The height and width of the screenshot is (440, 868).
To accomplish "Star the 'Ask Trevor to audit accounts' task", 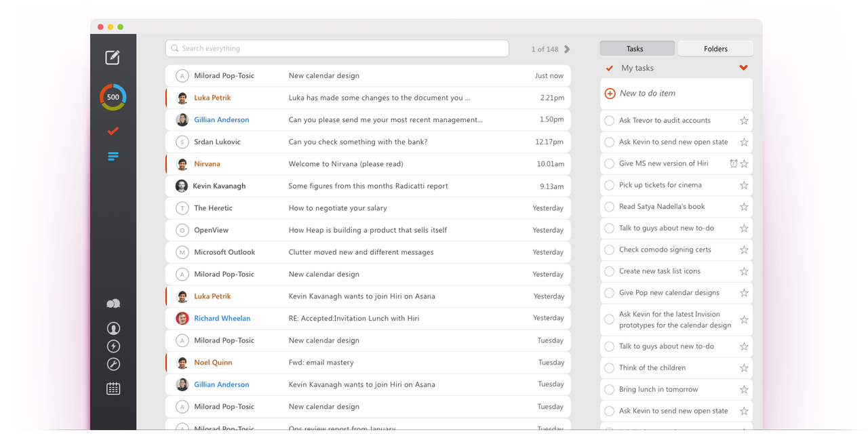I will [x=744, y=121].
